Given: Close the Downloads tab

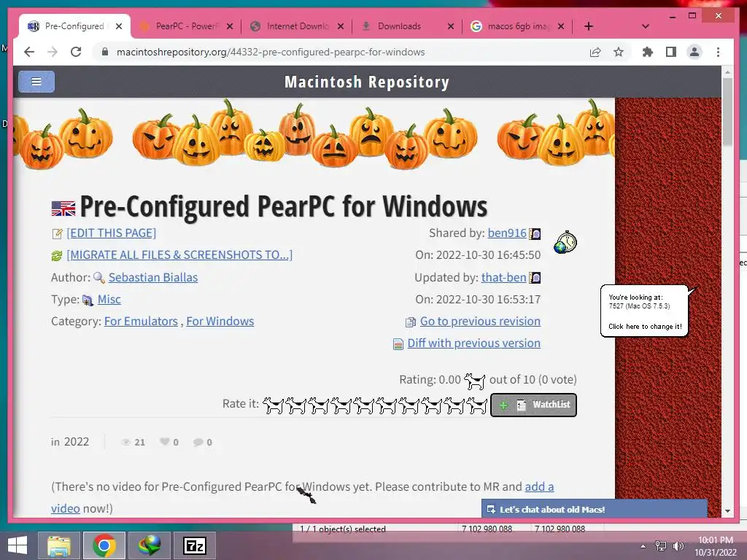Looking at the screenshot, I should point(451,26).
